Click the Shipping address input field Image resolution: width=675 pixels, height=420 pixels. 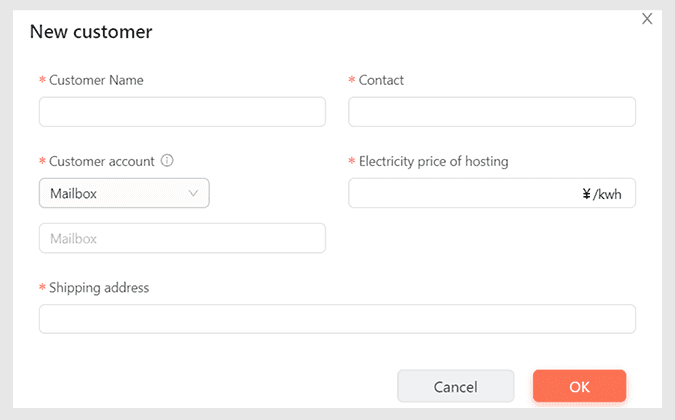pos(337,319)
